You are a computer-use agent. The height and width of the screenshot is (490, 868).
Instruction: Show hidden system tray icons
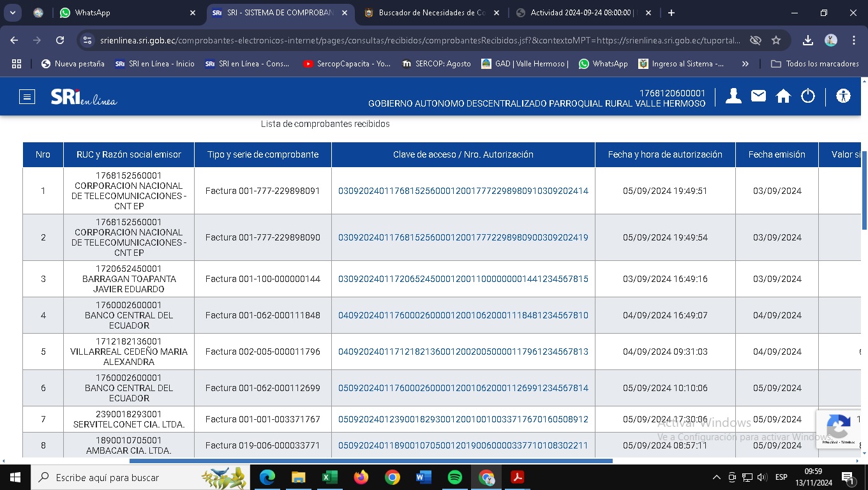[x=716, y=477]
